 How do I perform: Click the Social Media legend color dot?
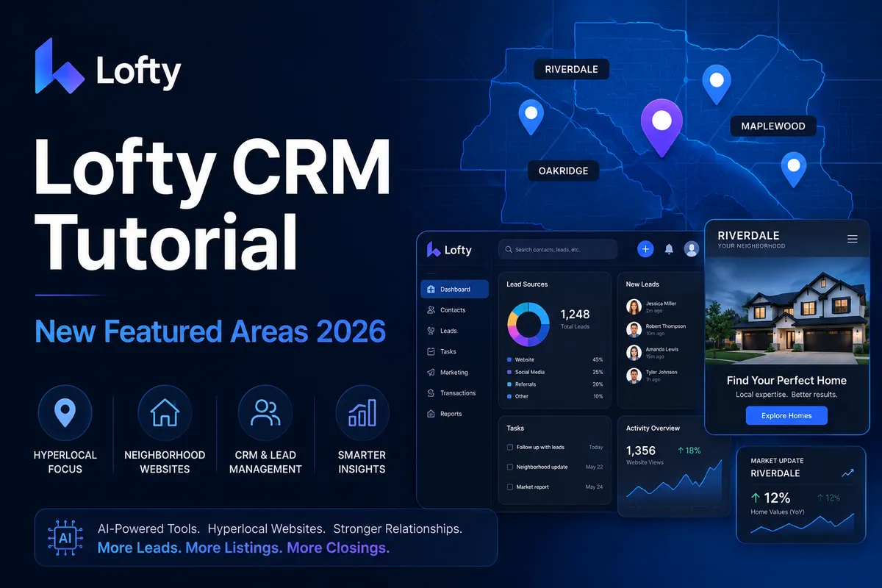coord(509,373)
